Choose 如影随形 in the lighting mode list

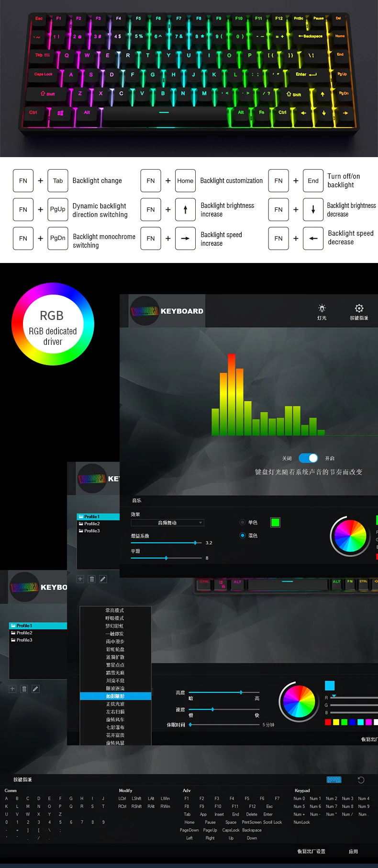115,696
